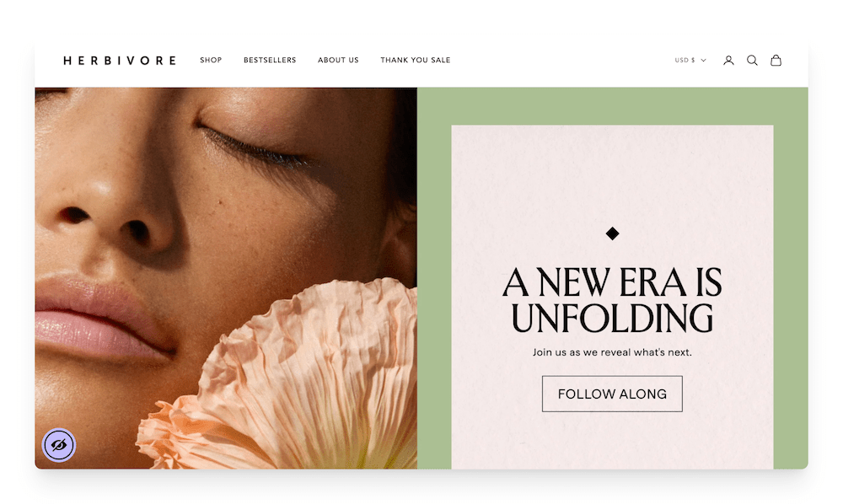Toggle the purple accessibility eye-slash widget
This screenshot has width=843, height=504.
click(59, 445)
